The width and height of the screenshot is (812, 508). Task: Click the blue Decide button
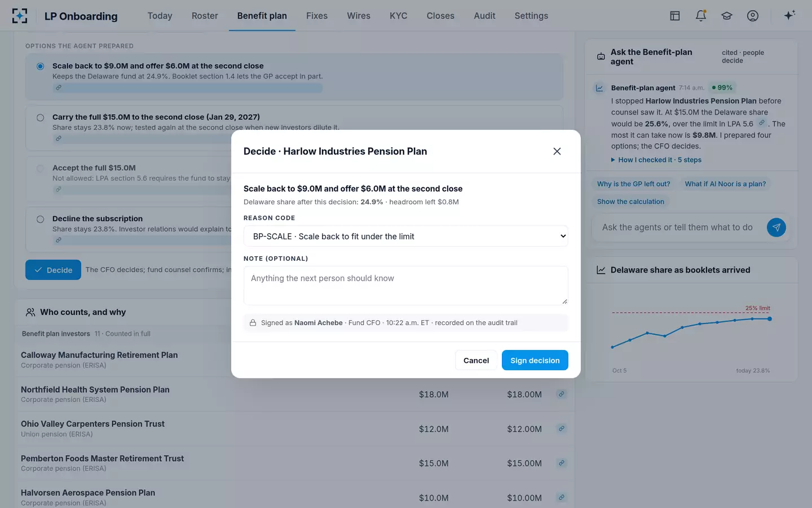[x=53, y=270]
